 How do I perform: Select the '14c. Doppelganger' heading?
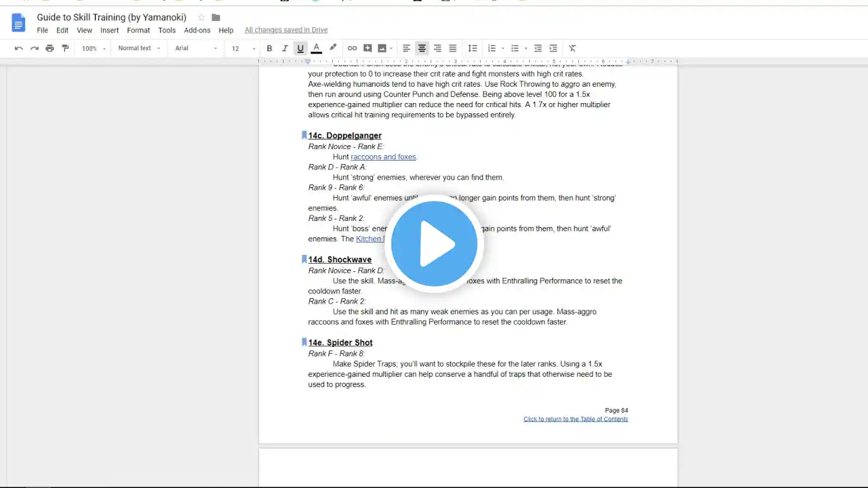[344, 136]
